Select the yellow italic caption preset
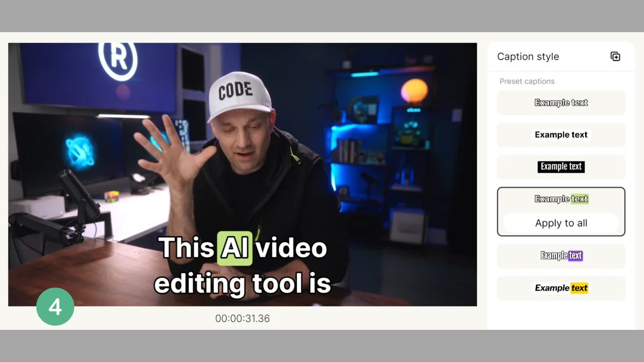Viewport: 644px width, 362px height. [x=561, y=288]
